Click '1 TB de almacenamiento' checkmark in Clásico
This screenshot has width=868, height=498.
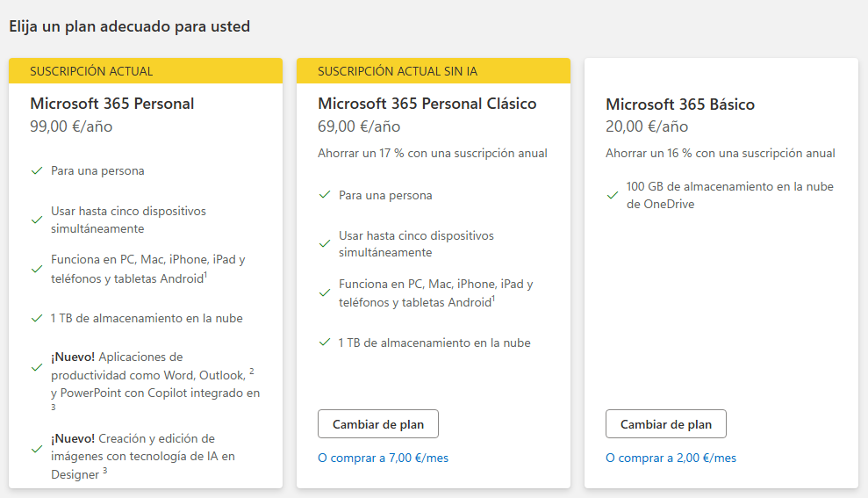tap(325, 343)
